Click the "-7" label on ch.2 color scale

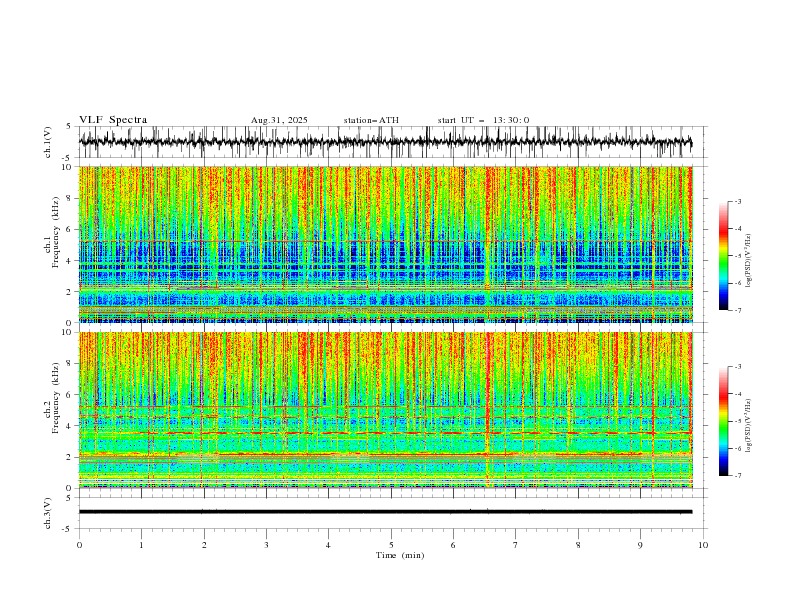[x=738, y=476]
